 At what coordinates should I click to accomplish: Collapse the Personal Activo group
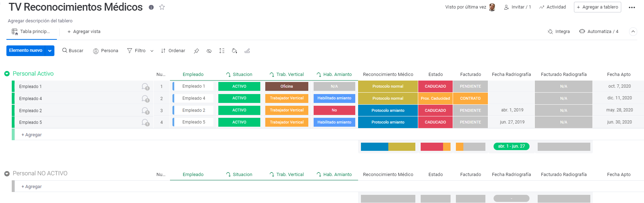pyautogui.click(x=7, y=74)
